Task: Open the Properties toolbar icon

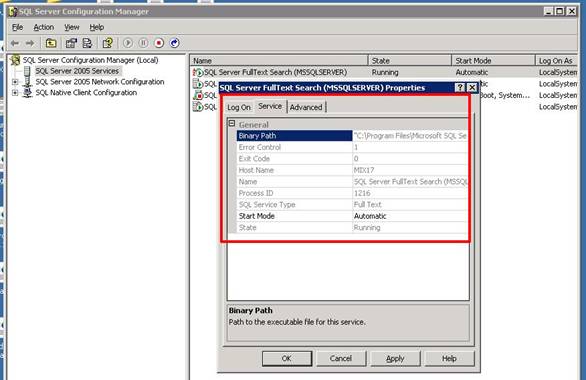Action: (x=71, y=43)
